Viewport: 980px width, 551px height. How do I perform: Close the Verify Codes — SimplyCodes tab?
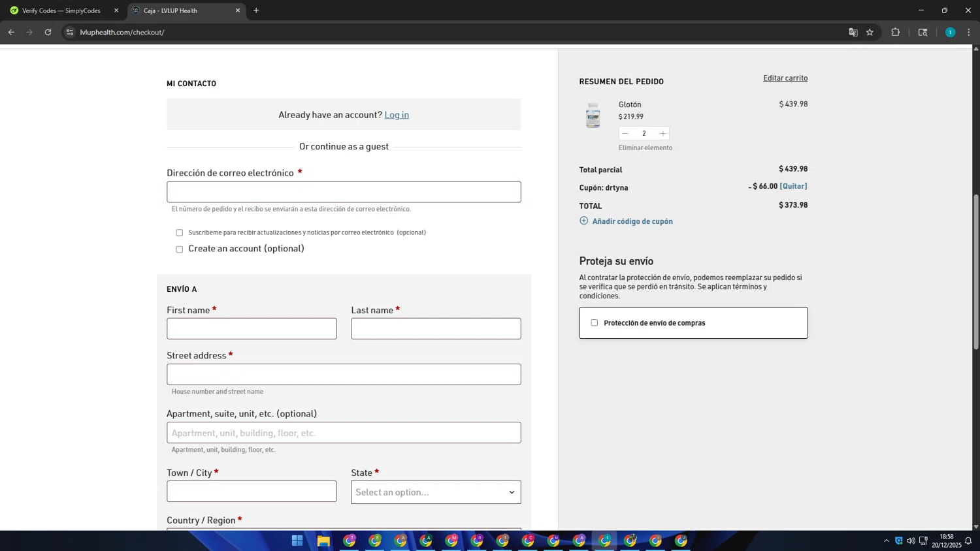click(116, 10)
